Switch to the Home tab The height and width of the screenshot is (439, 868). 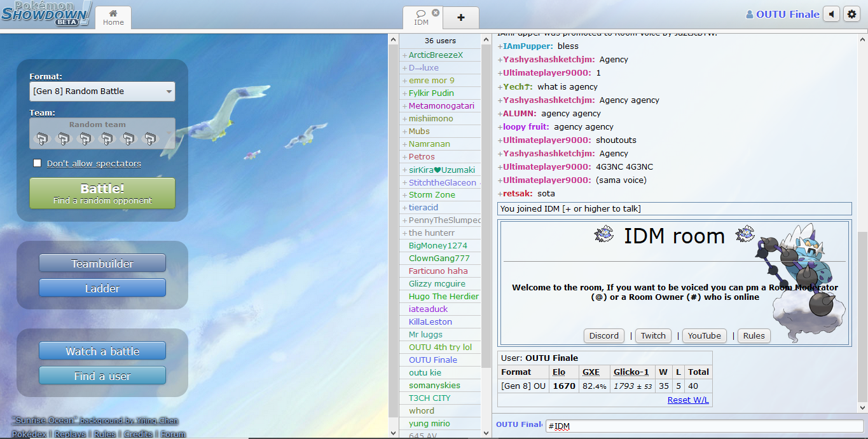click(x=113, y=17)
